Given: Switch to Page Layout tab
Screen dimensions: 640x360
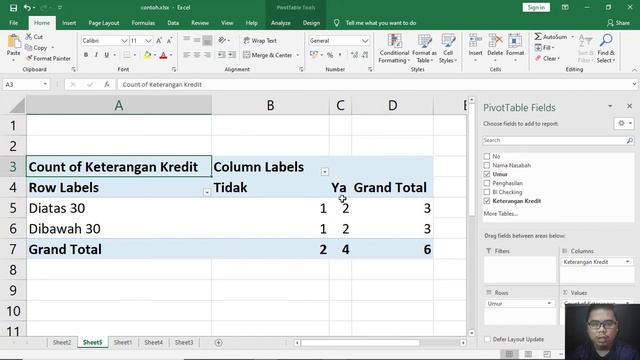Looking at the screenshot, I should tap(104, 23).
